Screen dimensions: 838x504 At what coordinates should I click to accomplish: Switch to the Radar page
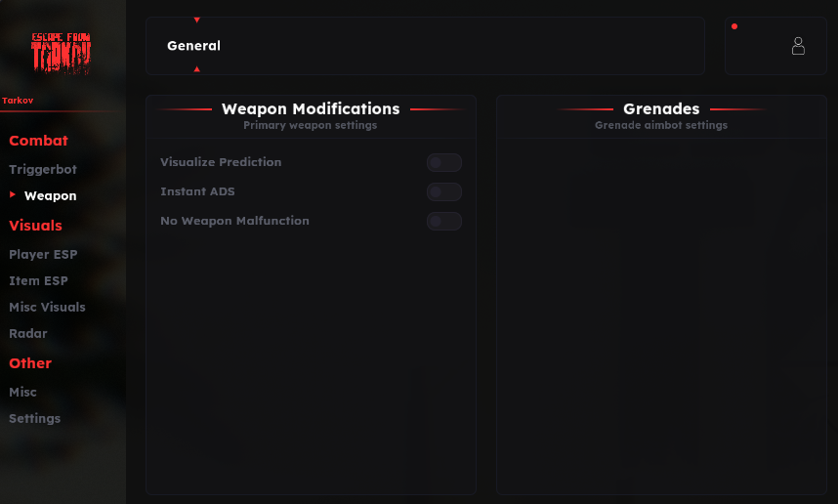[x=28, y=334]
